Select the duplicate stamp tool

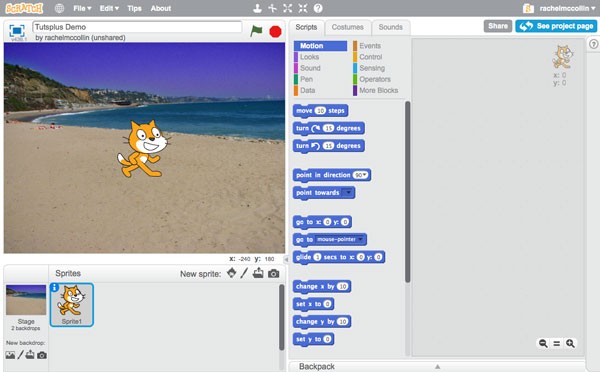coord(258,8)
